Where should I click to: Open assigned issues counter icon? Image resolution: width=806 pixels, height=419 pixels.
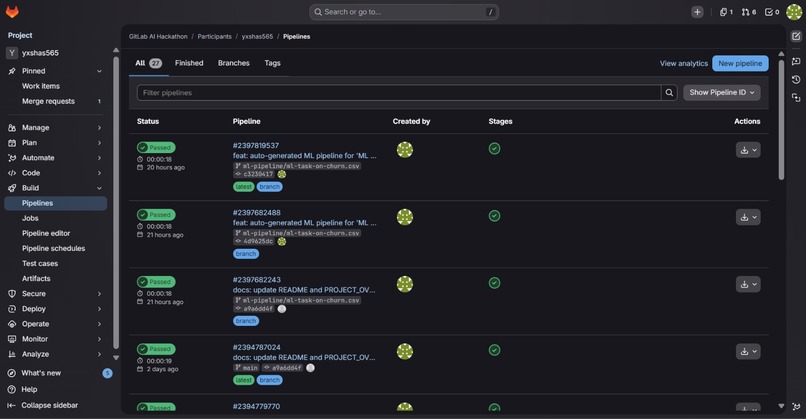(x=726, y=12)
